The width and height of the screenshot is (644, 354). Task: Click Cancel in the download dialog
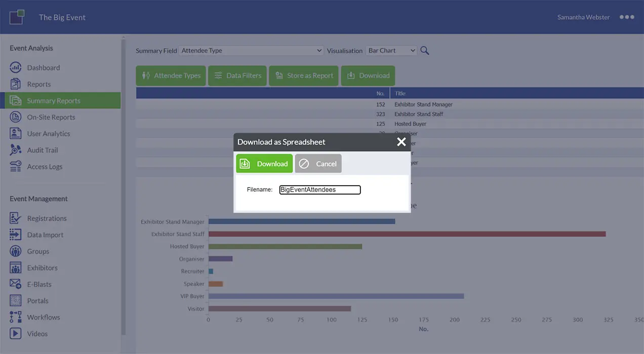pos(318,164)
